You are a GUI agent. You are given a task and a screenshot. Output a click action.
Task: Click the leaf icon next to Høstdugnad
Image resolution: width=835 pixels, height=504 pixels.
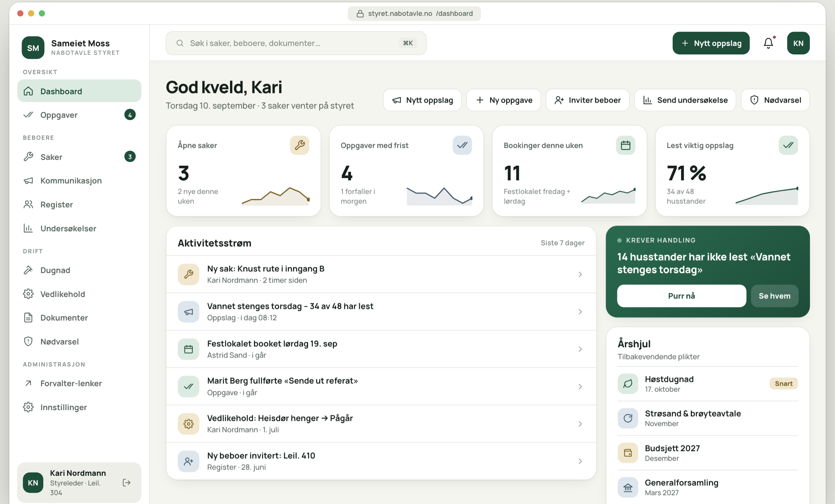628,384
